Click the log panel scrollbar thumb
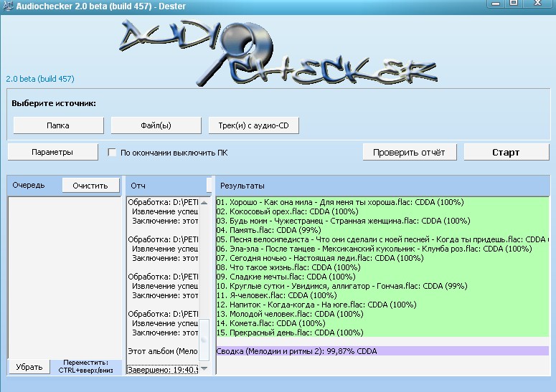 (204, 340)
